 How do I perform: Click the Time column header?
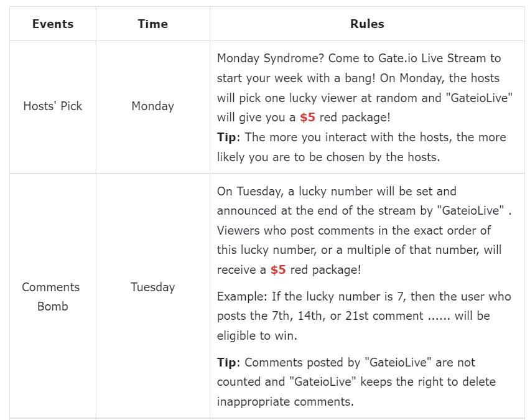(x=152, y=24)
